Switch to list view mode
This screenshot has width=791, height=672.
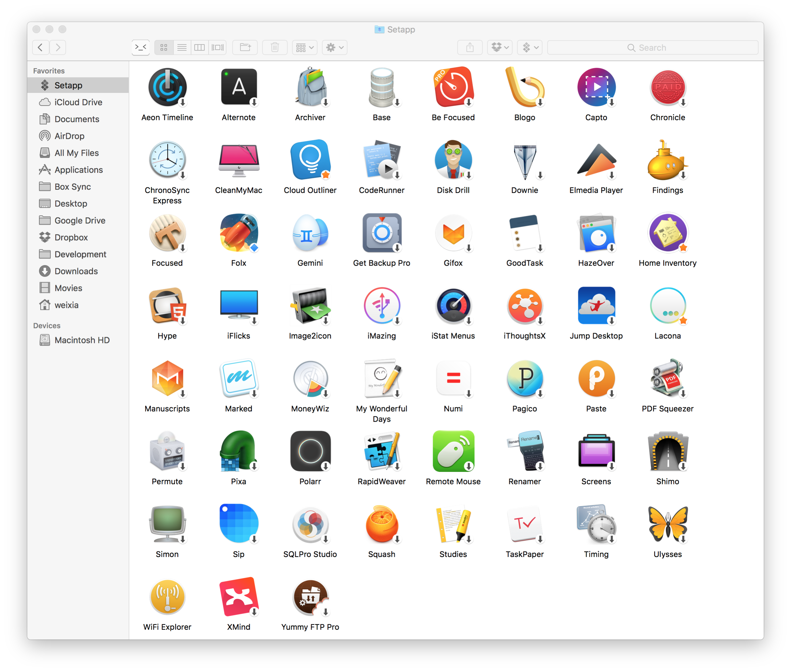182,48
